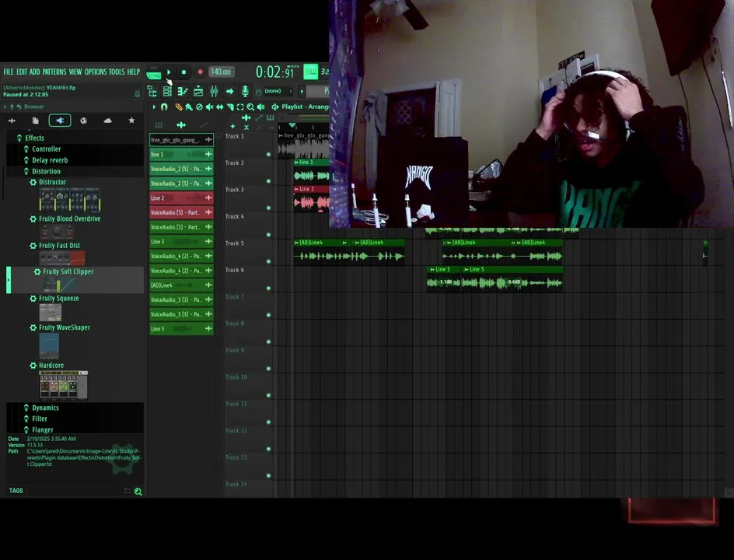Click the microphone recording icon
This screenshot has width=734, height=560.
tap(245, 91)
